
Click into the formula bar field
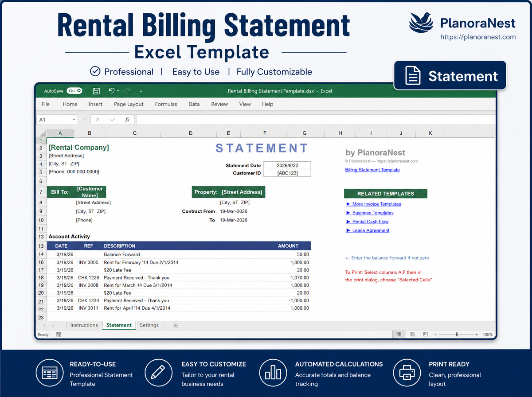315,120
